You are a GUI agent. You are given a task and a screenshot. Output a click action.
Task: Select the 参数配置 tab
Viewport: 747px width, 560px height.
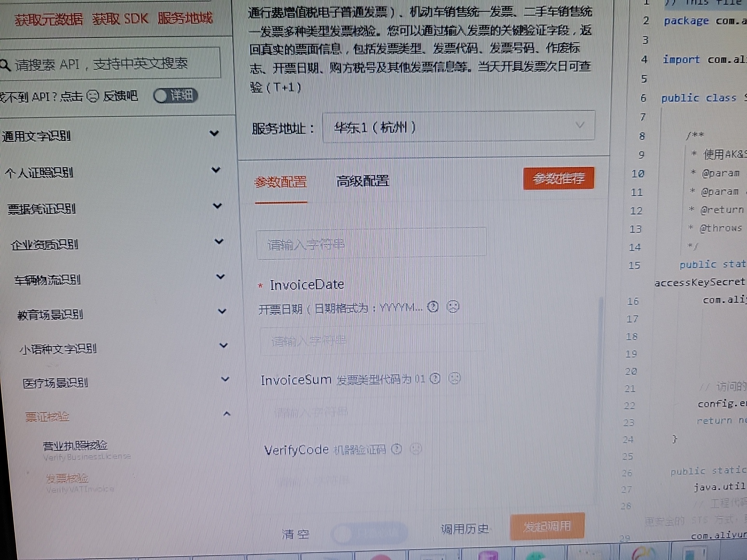click(281, 181)
